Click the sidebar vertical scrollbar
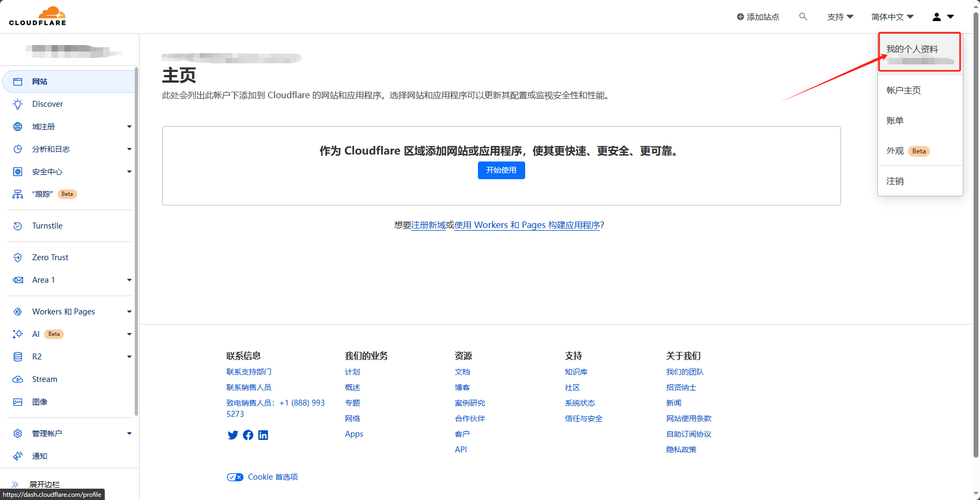 point(136,241)
